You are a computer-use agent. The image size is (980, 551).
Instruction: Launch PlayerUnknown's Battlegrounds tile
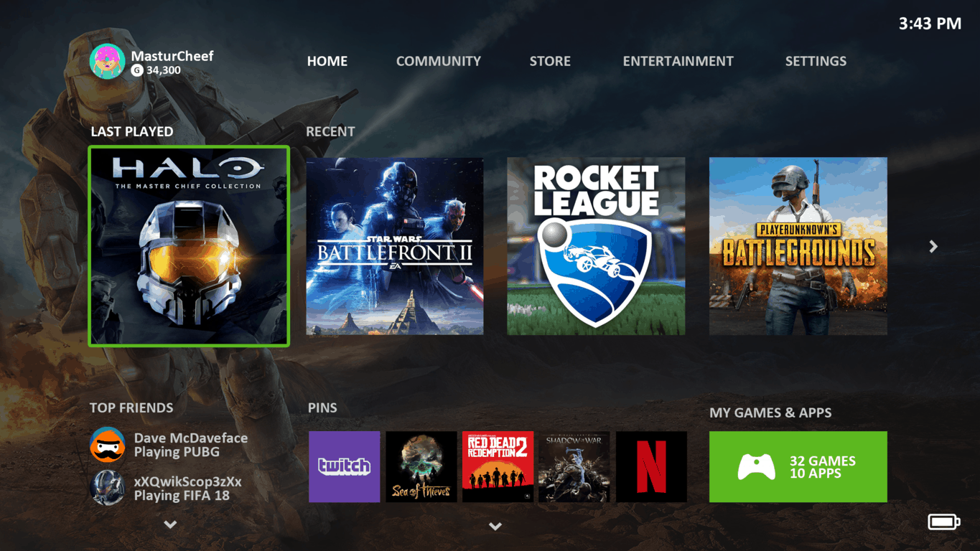click(798, 246)
